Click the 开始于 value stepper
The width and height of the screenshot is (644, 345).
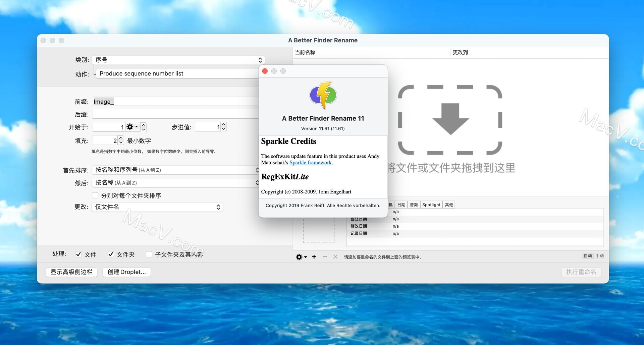click(x=144, y=127)
